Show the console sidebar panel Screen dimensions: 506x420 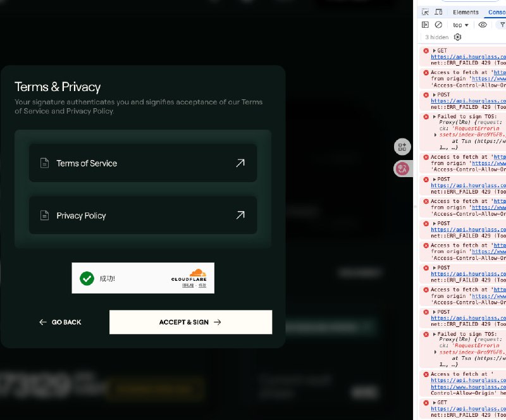pyautogui.click(x=426, y=25)
